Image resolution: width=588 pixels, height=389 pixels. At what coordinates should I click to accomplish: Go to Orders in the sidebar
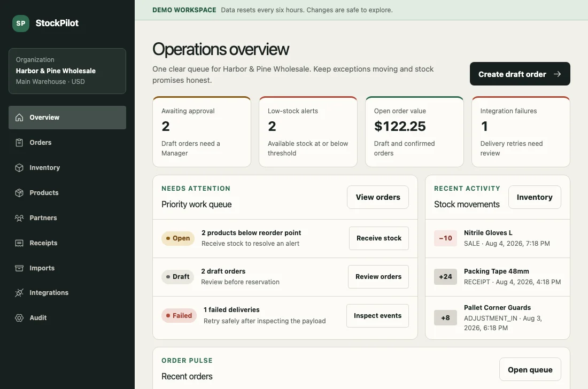[67, 143]
